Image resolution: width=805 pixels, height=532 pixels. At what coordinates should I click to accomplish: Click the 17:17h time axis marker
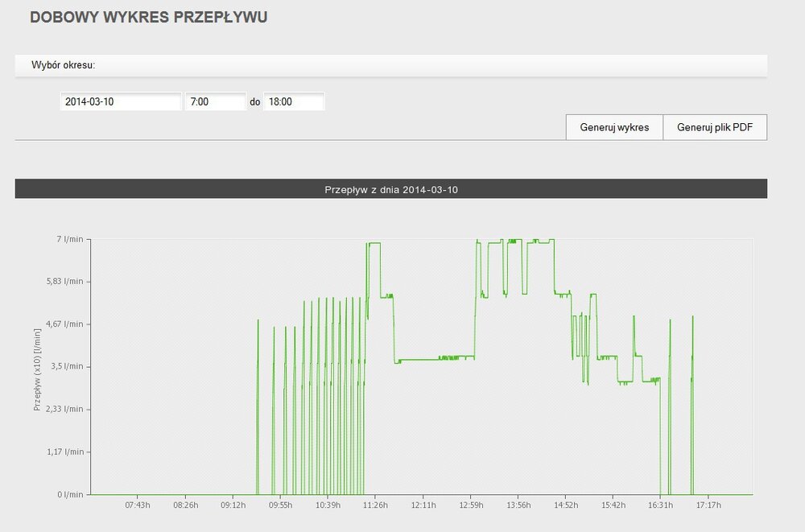(x=708, y=505)
